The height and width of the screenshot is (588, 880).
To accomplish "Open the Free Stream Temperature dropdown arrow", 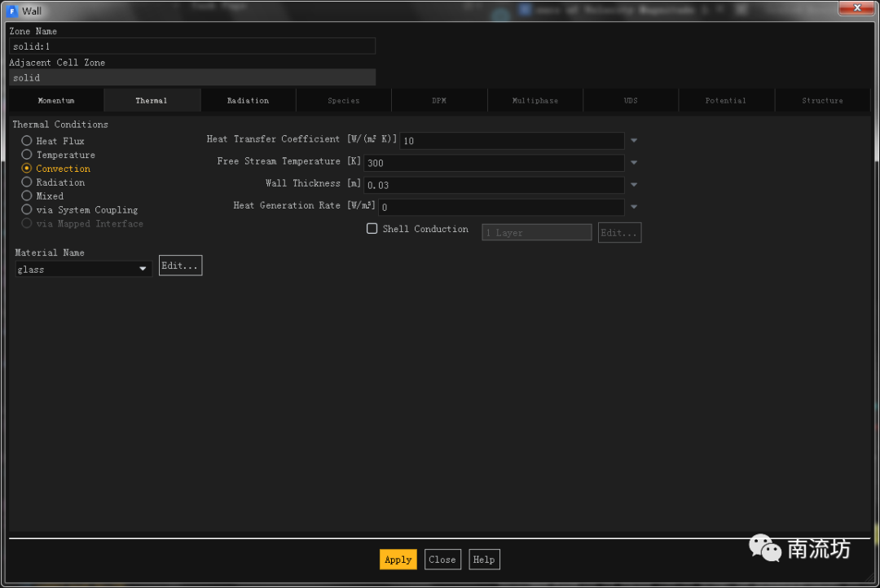I will (x=634, y=163).
